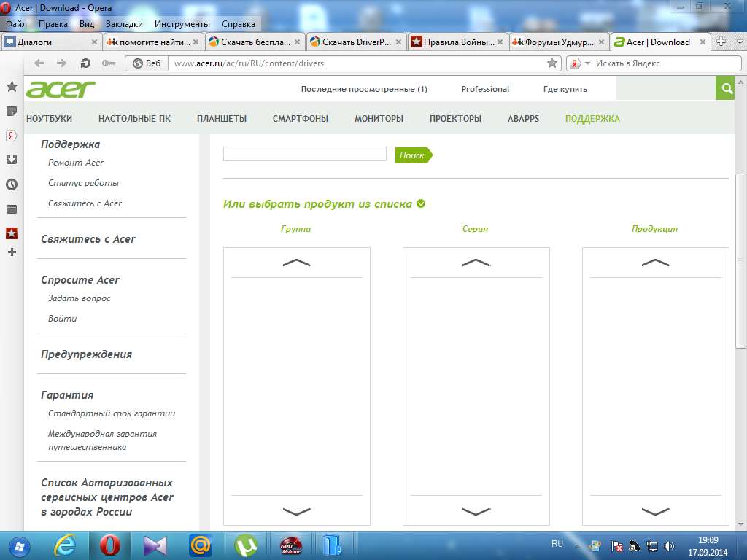Open windows panel in Opera sidebar
Screen dimensions: 747x560
pyautogui.click(x=12, y=209)
